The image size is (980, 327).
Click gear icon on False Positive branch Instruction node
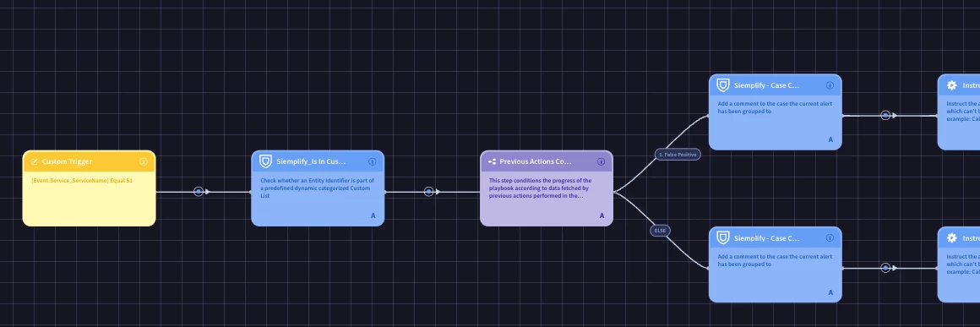(952, 85)
